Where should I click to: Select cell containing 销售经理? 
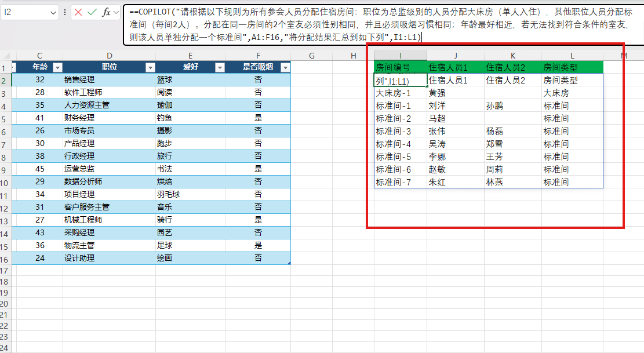(109, 79)
